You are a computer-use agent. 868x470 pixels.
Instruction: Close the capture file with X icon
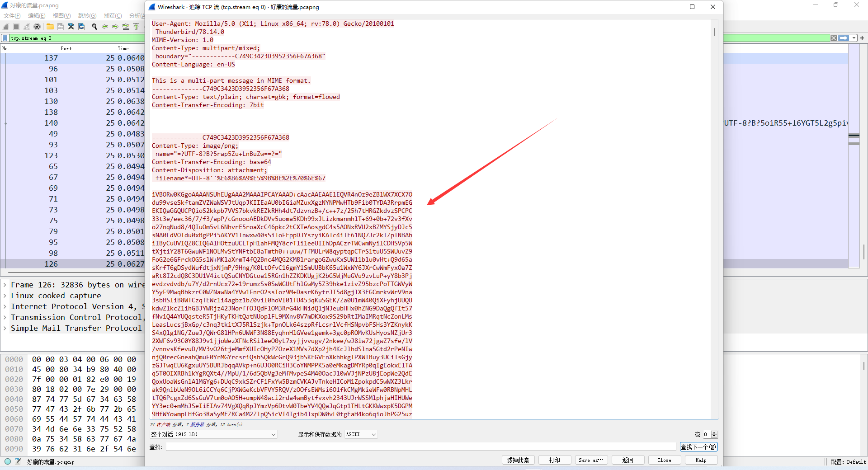click(71, 27)
